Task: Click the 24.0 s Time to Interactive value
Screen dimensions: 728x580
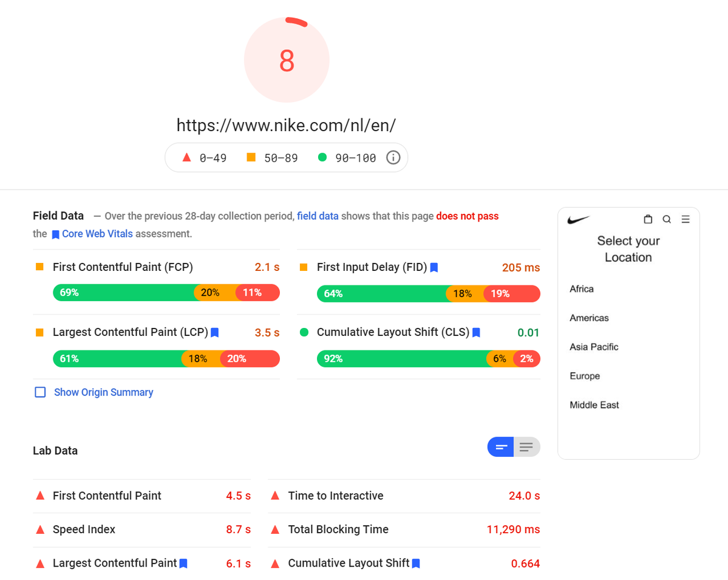Action: click(x=524, y=496)
